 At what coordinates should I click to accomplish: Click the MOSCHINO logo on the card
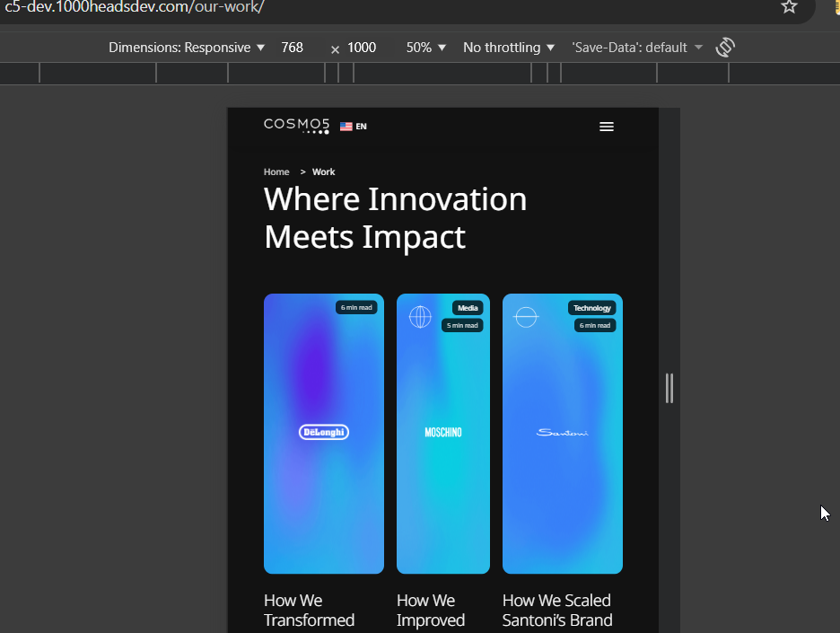(443, 433)
